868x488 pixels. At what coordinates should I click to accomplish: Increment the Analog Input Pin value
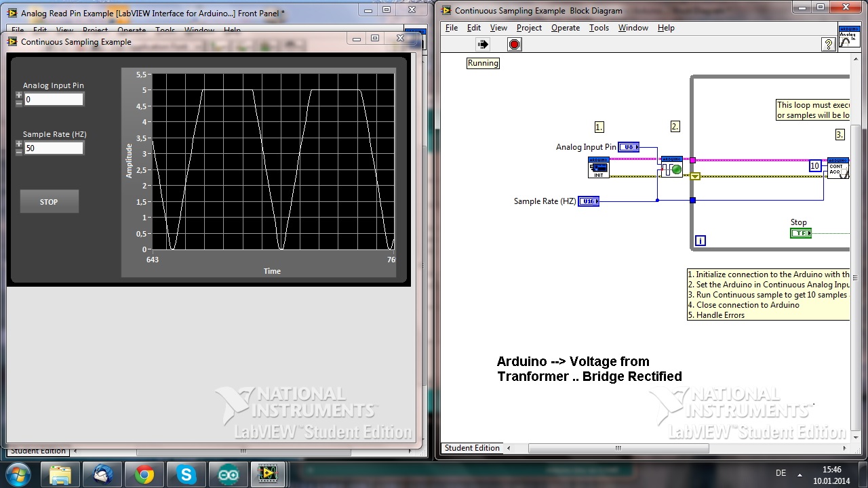coord(19,96)
